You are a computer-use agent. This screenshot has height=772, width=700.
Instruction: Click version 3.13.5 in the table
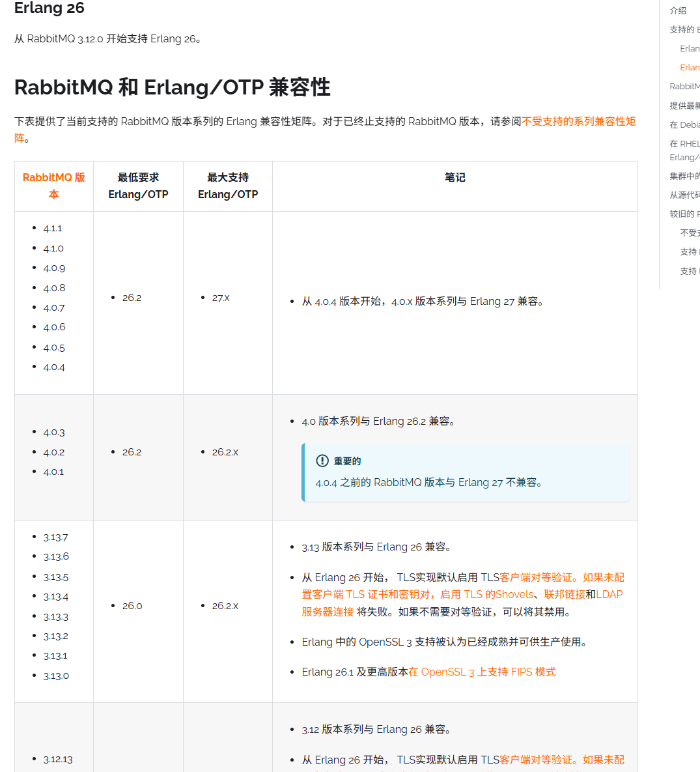55,577
